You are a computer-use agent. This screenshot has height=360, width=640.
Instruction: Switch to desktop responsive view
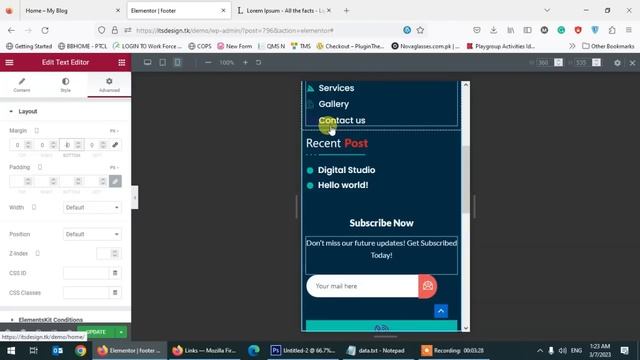pyautogui.click(x=147, y=62)
